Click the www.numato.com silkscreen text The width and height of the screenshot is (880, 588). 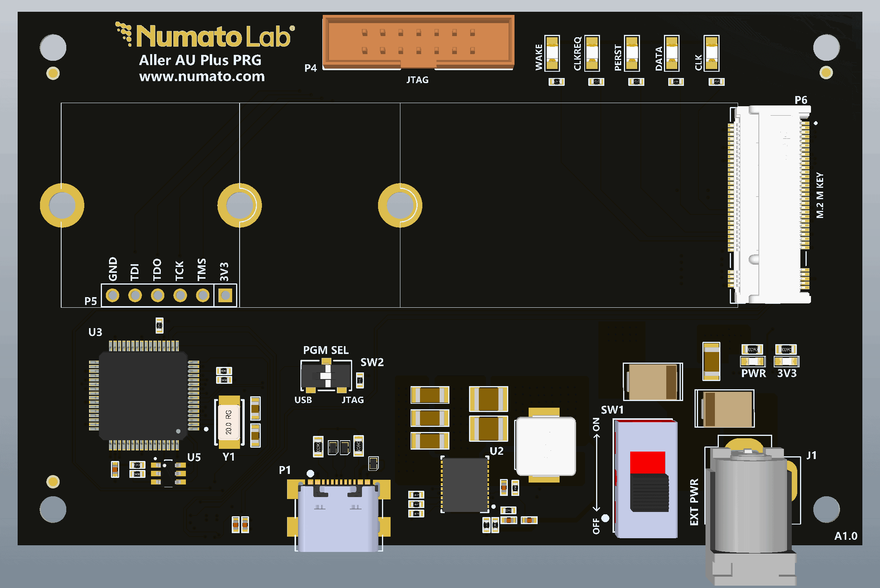pos(202,76)
